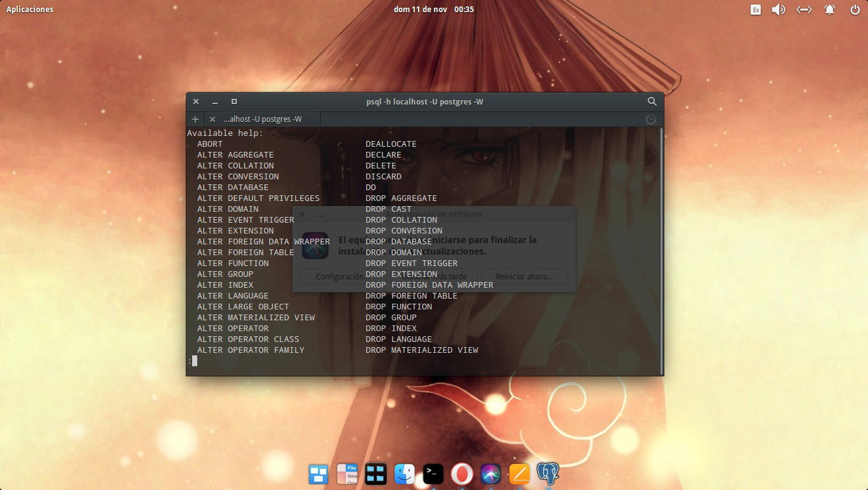Click 'ALTER LARGE OBJECT' entry
The image size is (868, 490).
click(243, 306)
